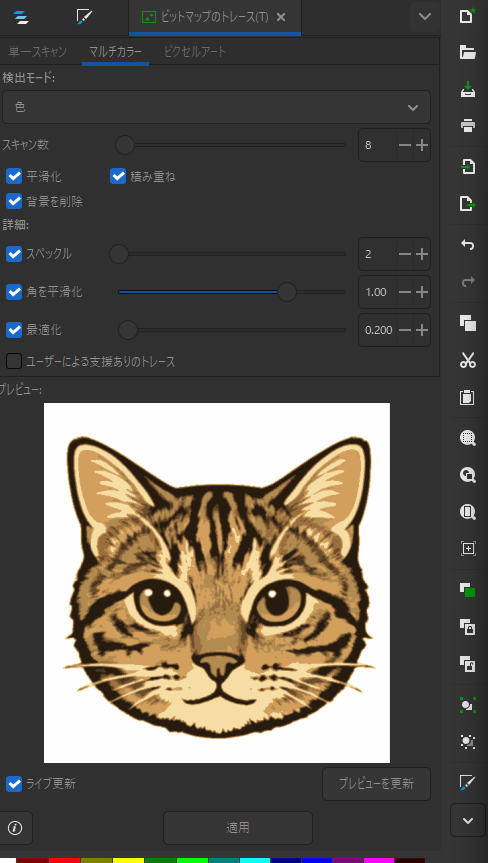This screenshot has height=863, width=488.
Task: Cut the selection with the scissors icon
Action: click(x=467, y=361)
